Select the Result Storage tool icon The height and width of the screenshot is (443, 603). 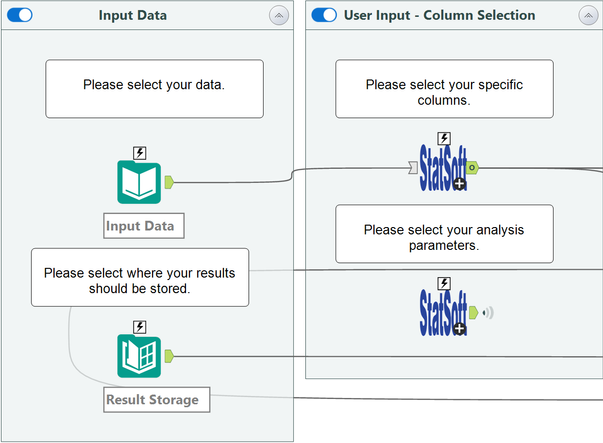coord(139,357)
